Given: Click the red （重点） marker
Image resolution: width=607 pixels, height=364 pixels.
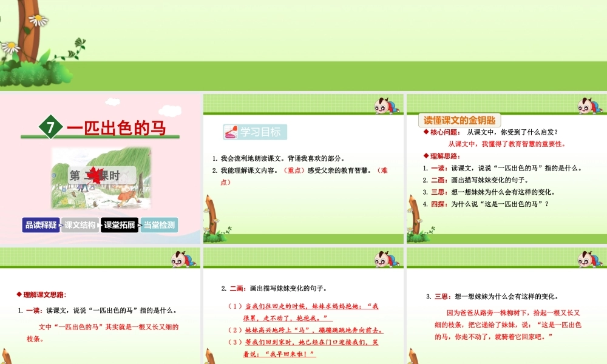Looking at the screenshot, I should pos(293,170).
